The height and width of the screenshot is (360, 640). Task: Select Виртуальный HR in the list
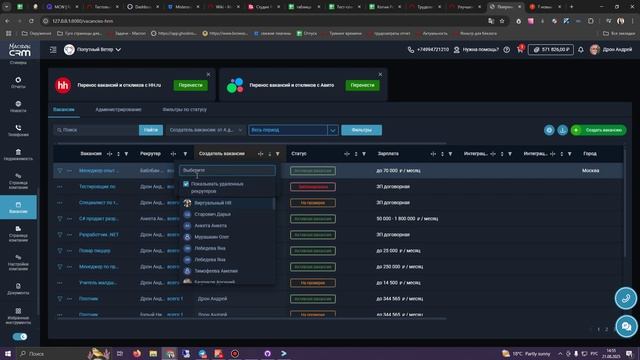227,203
